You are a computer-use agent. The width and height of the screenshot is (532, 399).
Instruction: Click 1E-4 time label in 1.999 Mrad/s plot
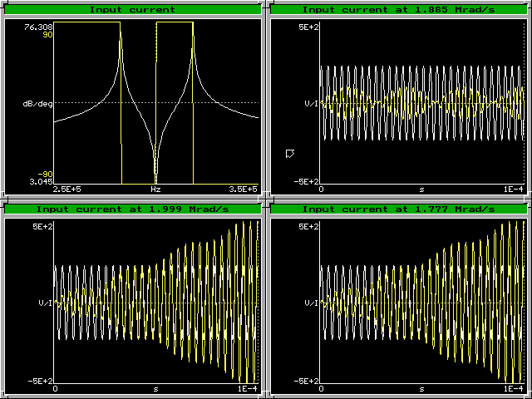pos(248,389)
